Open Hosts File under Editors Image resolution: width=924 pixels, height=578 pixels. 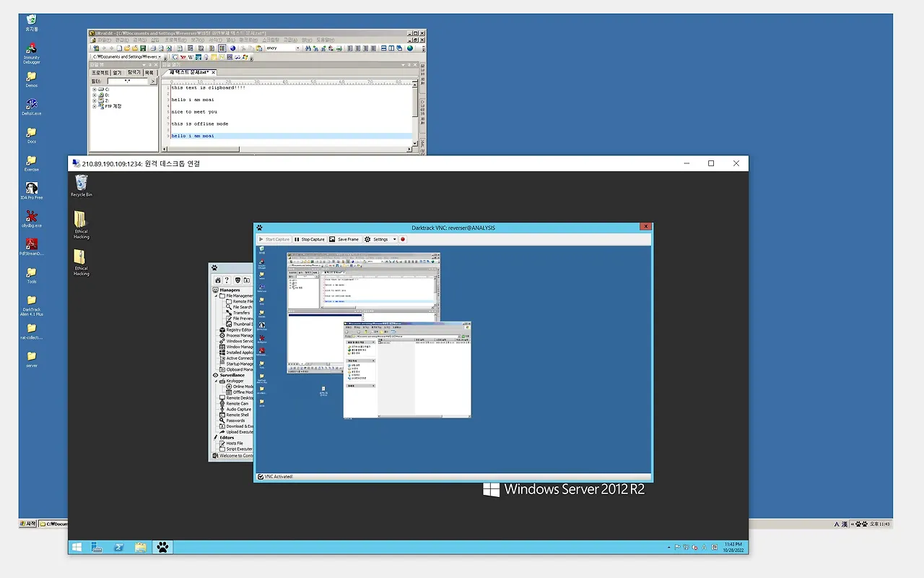(231, 443)
